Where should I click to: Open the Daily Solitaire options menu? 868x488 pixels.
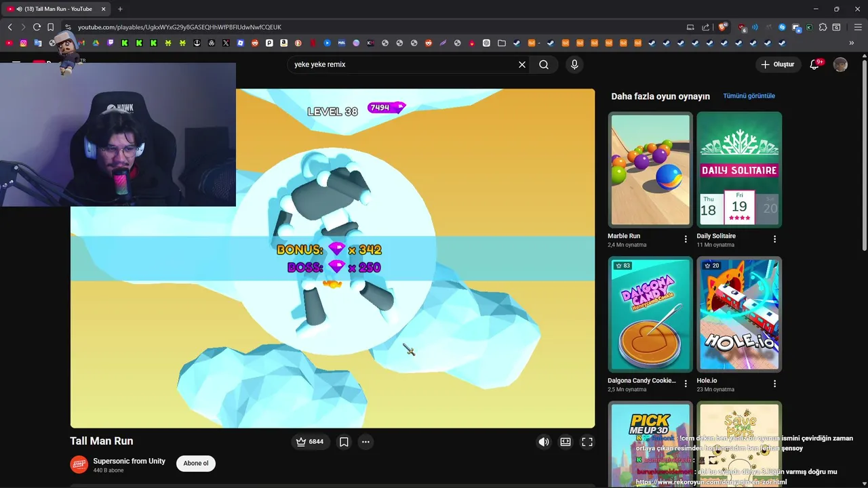[774, 239]
